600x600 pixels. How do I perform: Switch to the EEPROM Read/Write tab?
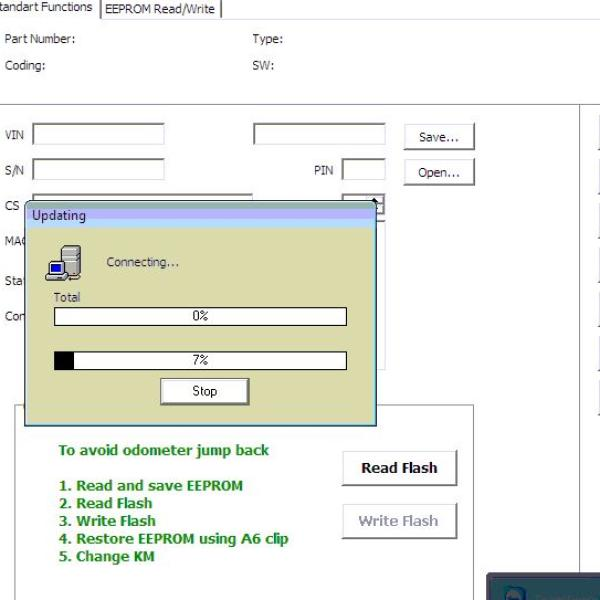tap(160, 9)
